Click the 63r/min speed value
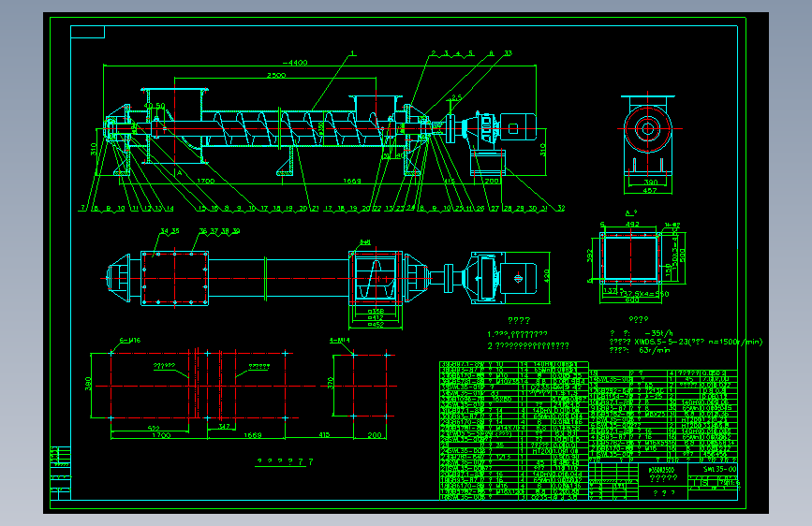Viewport: 812px width, 526px height. [655, 350]
